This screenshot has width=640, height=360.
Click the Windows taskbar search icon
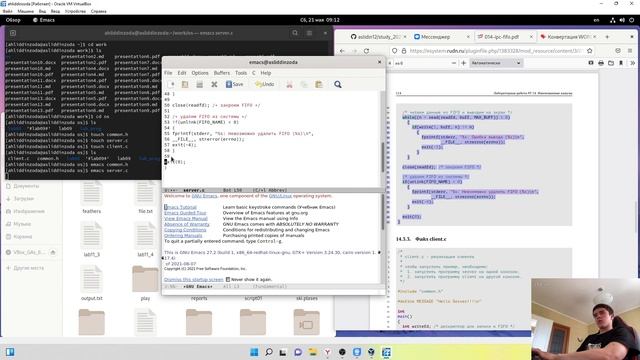pos(269,352)
